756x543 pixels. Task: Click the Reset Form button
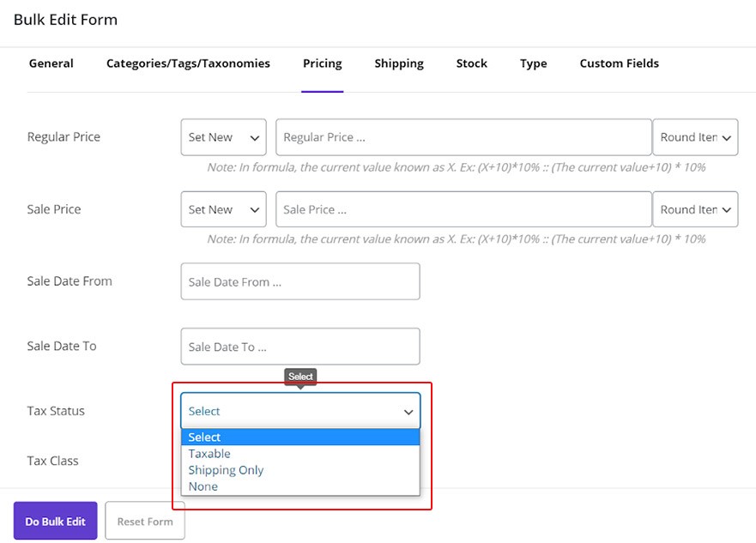pyautogui.click(x=145, y=522)
